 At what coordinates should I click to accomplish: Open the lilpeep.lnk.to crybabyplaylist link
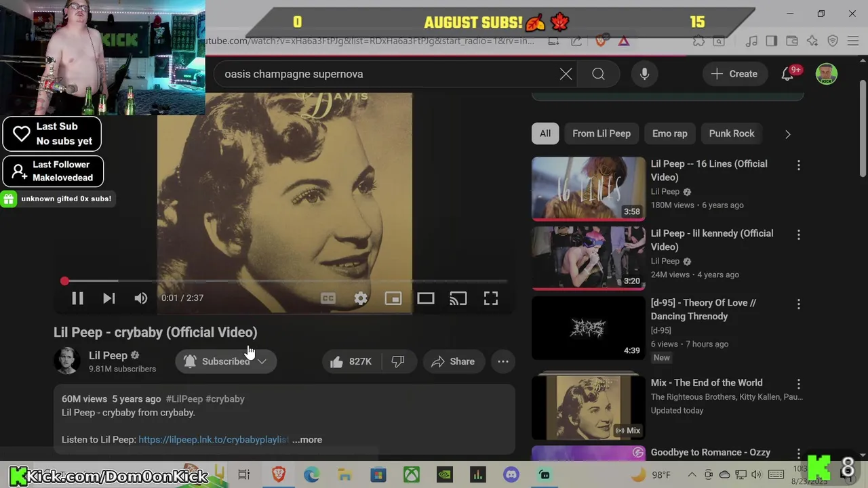pyautogui.click(x=214, y=439)
